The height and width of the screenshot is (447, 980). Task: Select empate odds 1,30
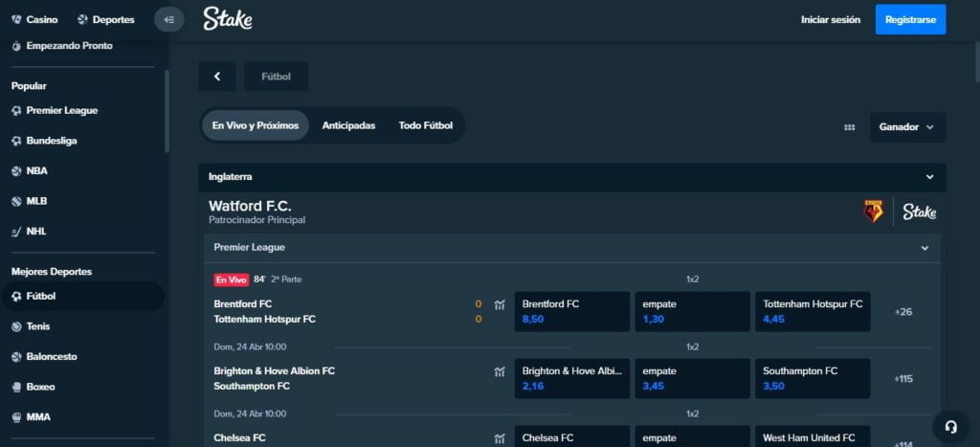692,311
